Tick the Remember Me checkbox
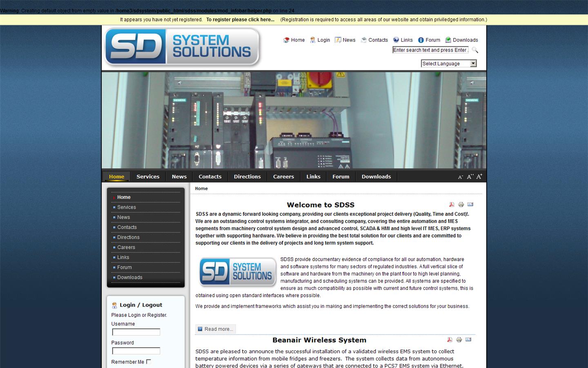Viewport: 588px width, 368px height. [149, 361]
